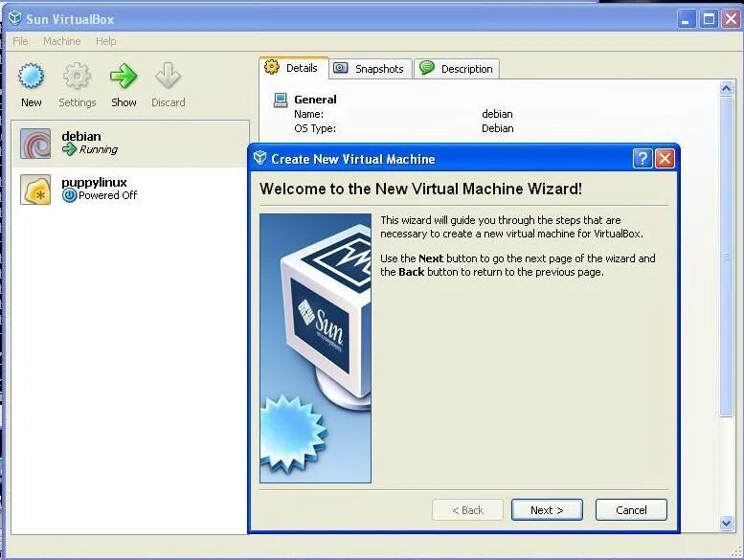Maximize the Sun VirtualBox window
744x560 pixels.
[709, 19]
